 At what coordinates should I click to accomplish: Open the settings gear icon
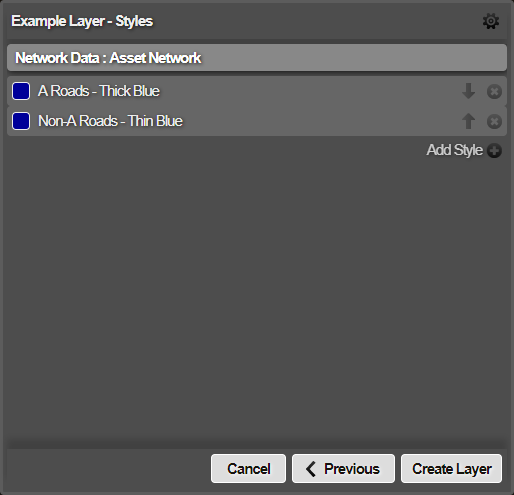click(x=491, y=21)
